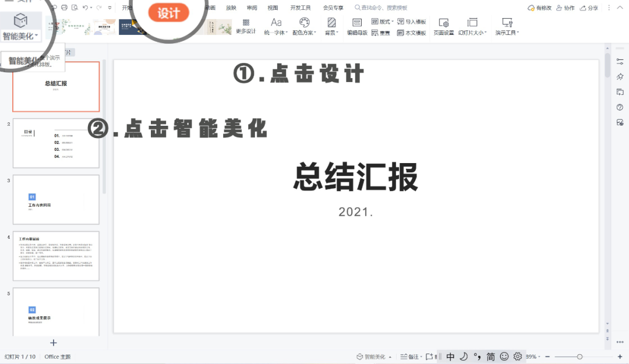The width and height of the screenshot is (629, 364).
Task: Click the 分享 share button
Action: [589, 8]
